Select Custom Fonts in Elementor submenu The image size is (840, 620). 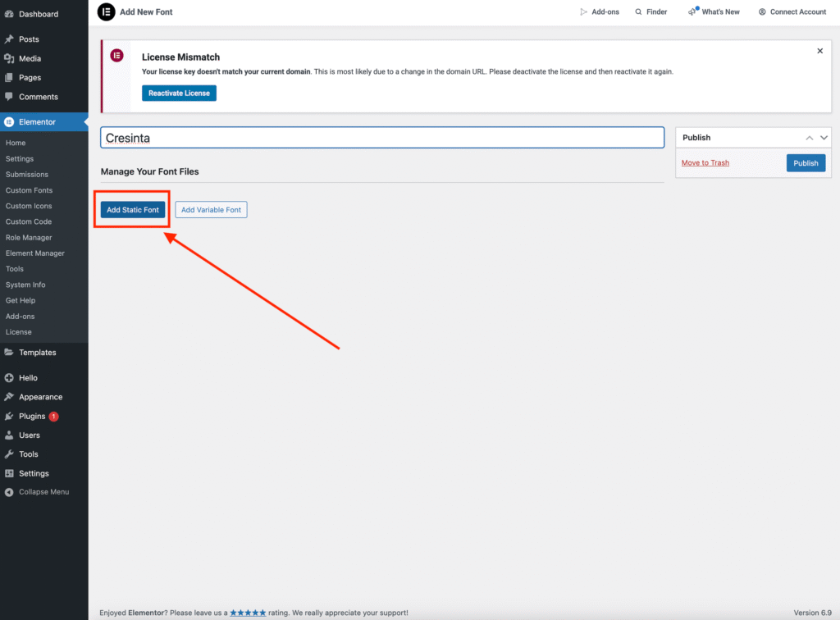tap(29, 190)
